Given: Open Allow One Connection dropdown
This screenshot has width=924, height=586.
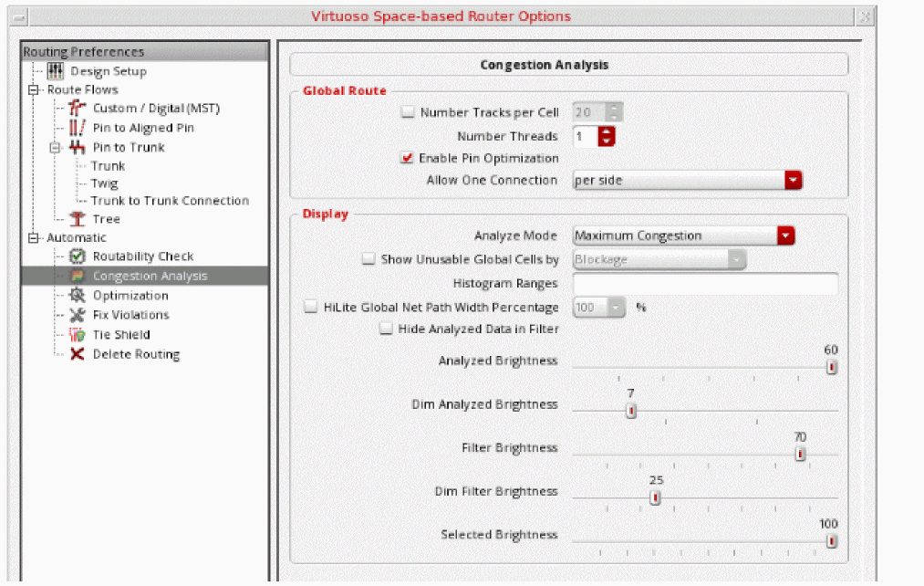Looking at the screenshot, I should point(793,180).
